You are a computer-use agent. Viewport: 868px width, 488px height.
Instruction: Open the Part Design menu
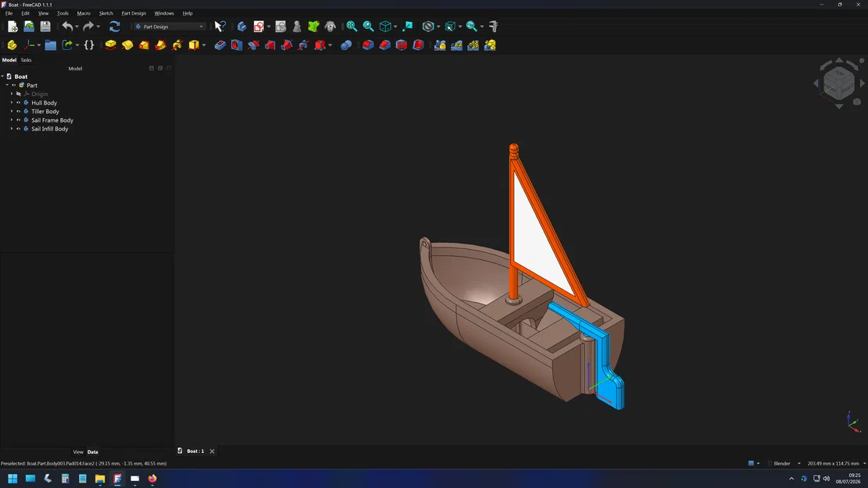click(x=134, y=13)
